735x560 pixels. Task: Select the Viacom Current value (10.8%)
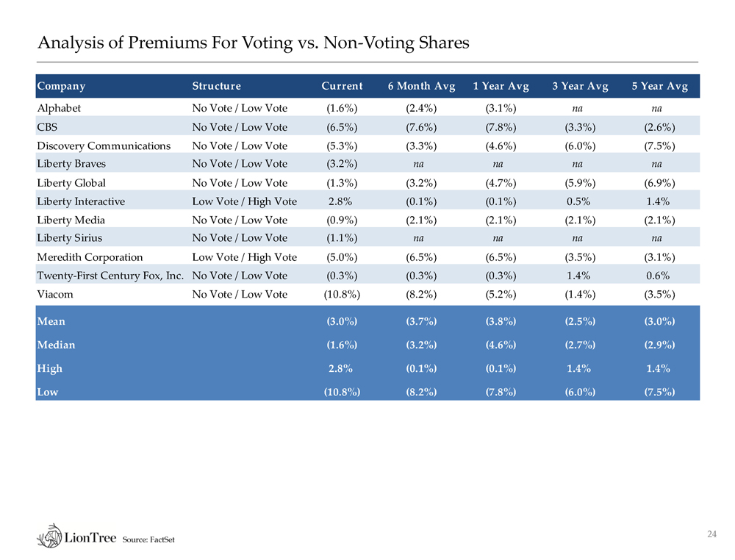pyautogui.click(x=342, y=294)
